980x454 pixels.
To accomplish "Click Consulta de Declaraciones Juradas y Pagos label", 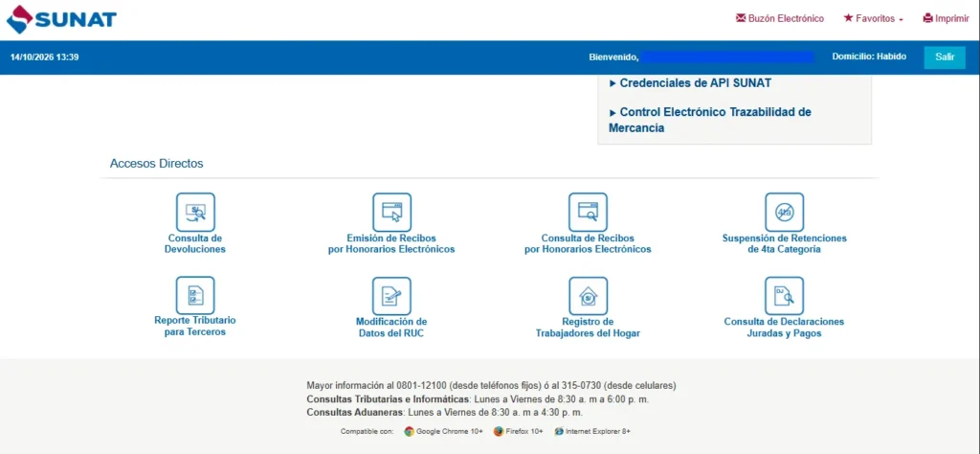I will point(785,328).
